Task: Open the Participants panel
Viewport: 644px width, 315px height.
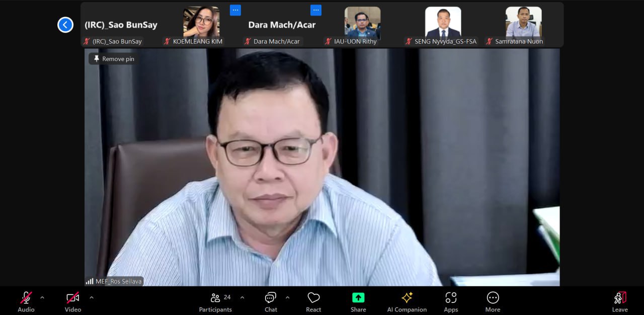Action: coord(215,302)
